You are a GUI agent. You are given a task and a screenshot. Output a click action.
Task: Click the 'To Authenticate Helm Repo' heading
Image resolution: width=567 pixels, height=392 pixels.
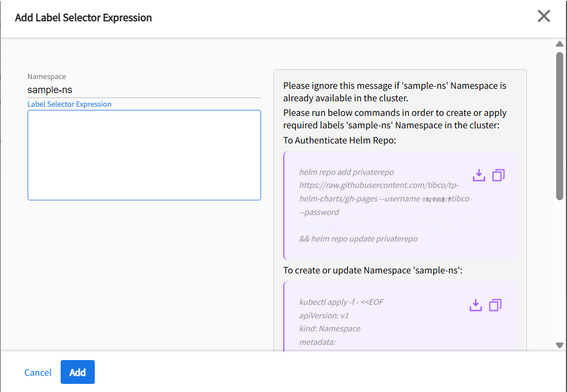pos(340,141)
